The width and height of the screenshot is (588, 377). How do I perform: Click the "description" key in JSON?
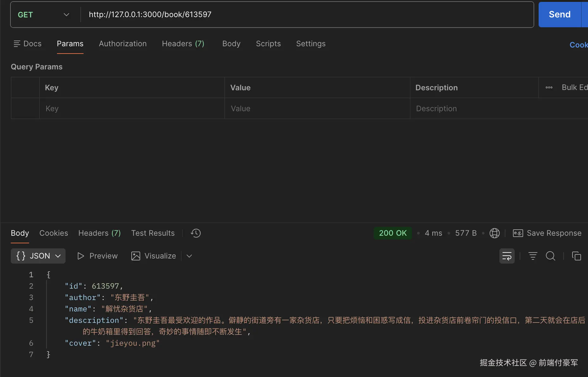coord(94,320)
